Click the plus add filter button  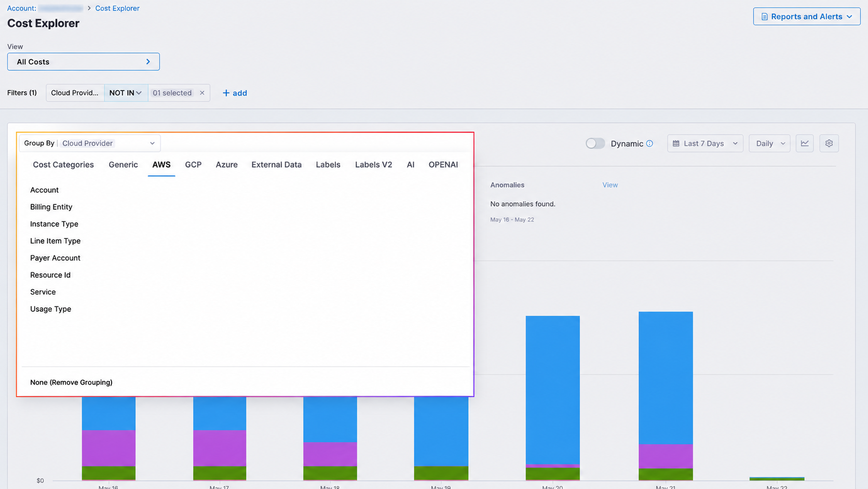click(235, 93)
